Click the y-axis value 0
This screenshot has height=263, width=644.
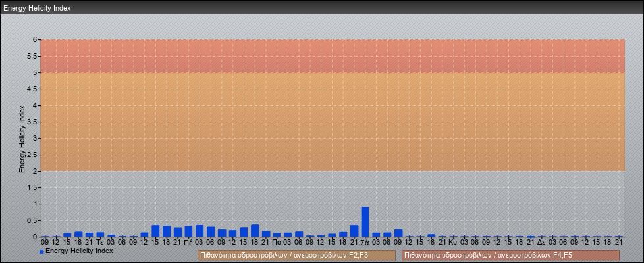(36, 237)
